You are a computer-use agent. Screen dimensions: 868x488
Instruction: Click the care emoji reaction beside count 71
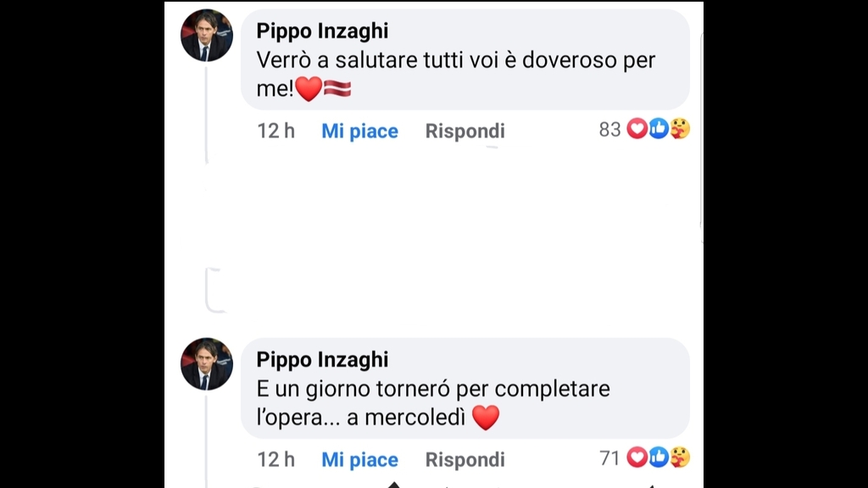tap(679, 457)
